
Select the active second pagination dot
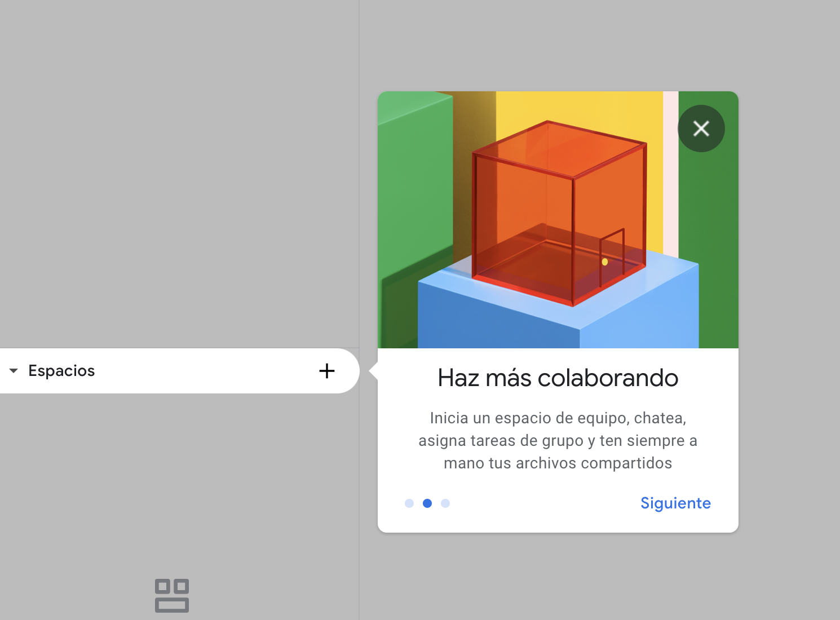click(427, 503)
